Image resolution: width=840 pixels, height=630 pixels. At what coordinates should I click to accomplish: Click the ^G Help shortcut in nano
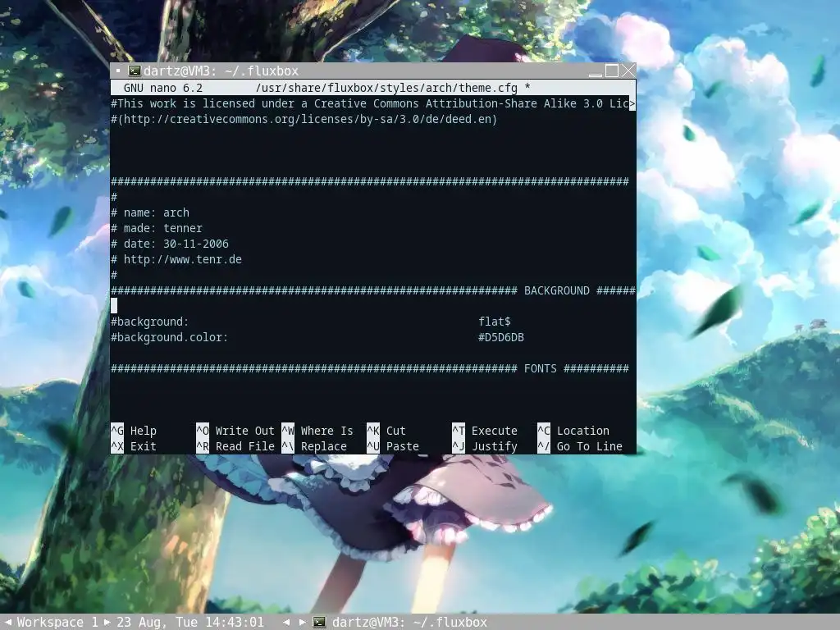coord(134,431)
